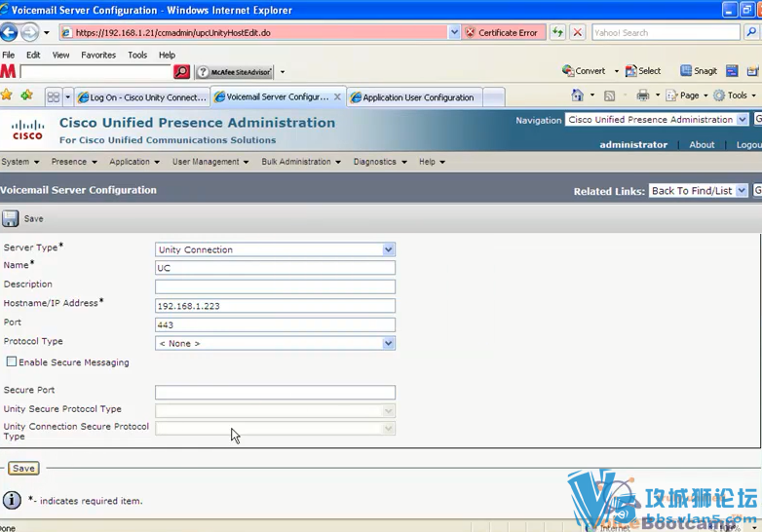Viewport: 762px width, 532px height.
Task: Click the Convert toolbar button
Action: pos(584,71)
